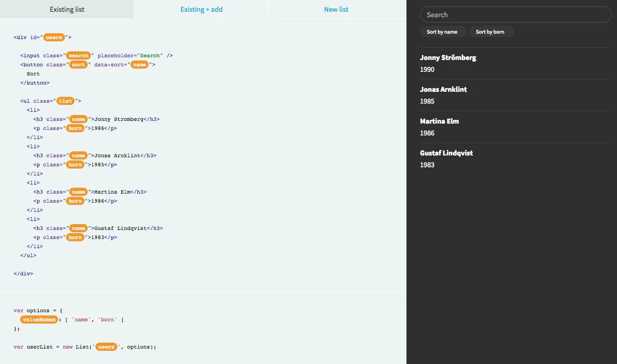The image size is (617, 364).
Task: Click the orange 'valueNames' badge
Action: (x=40, y=320)
